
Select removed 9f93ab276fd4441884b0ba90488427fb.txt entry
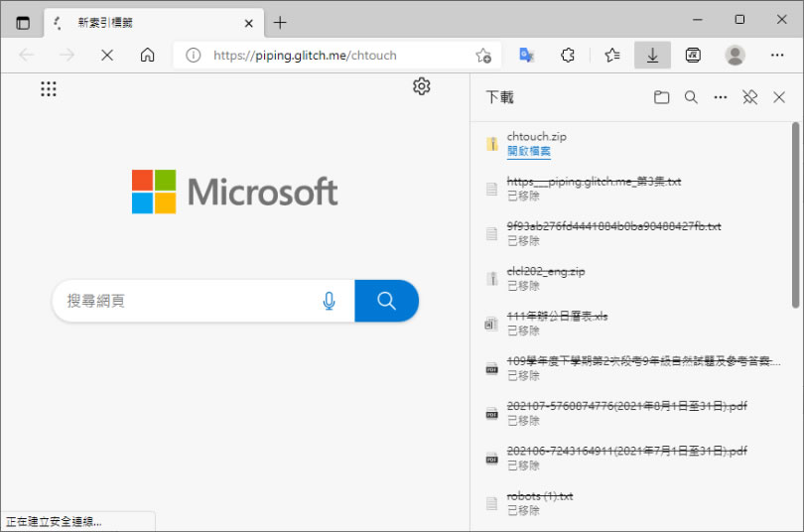[630, 233]
